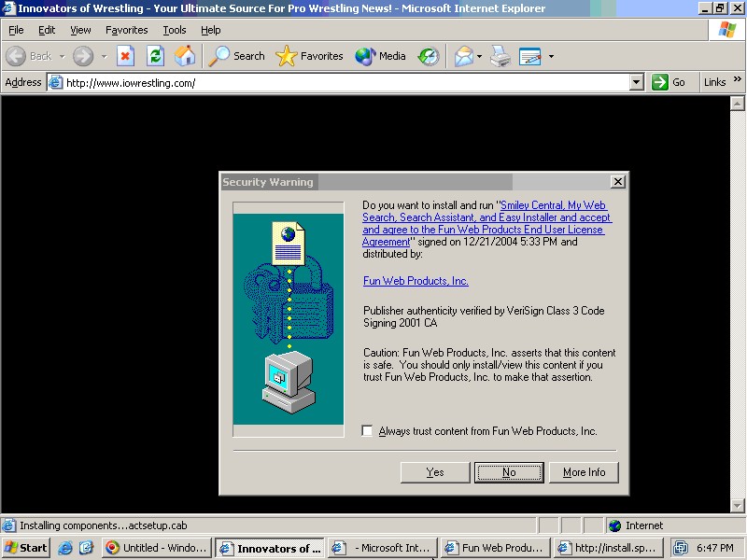Print the page with printer icon

click(x=500, y=56)
